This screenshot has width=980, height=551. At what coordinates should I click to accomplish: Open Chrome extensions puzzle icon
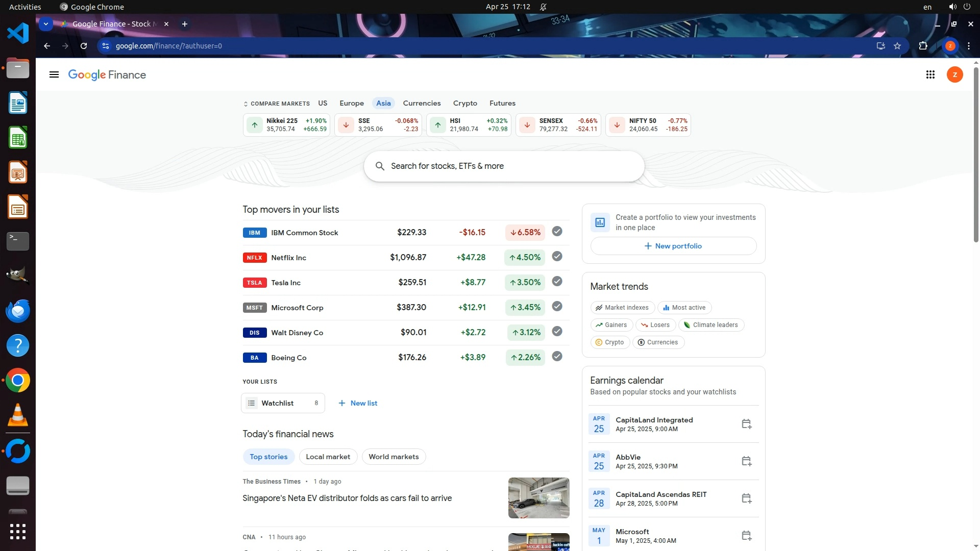click(x=923, y=46)
